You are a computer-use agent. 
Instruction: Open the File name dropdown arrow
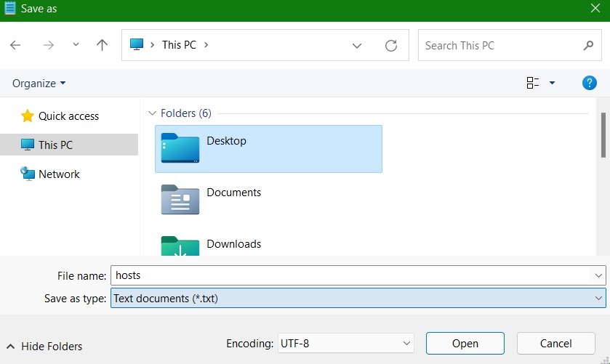598,275
